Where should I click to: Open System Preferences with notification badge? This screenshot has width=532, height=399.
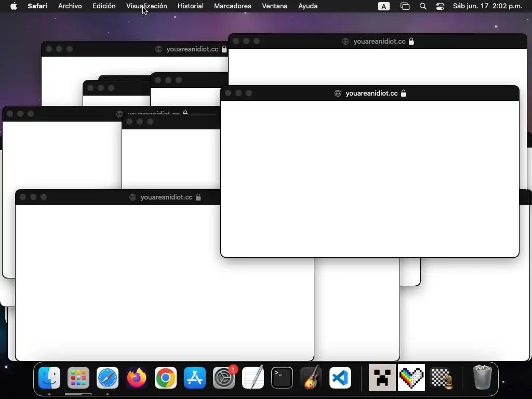point(224,378)
